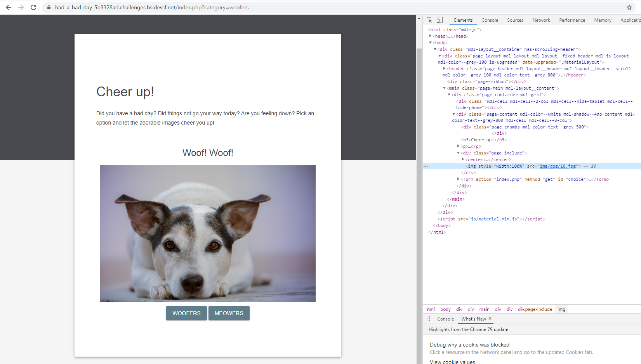
Task: Click the browser back arrow
Action: click(9, 7)
